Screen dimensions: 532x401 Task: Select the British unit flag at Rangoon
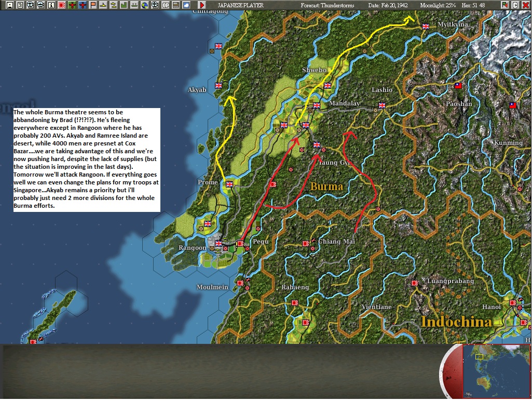219,244
